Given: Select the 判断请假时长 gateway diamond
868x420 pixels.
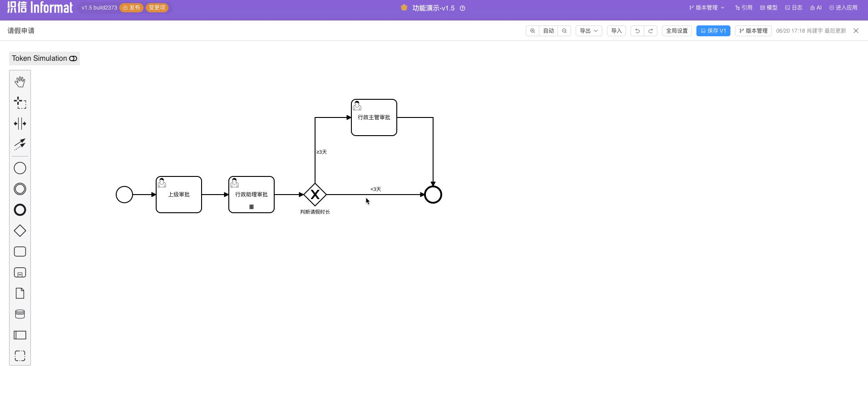Looking at the screenshot, I should pos(315,195).
